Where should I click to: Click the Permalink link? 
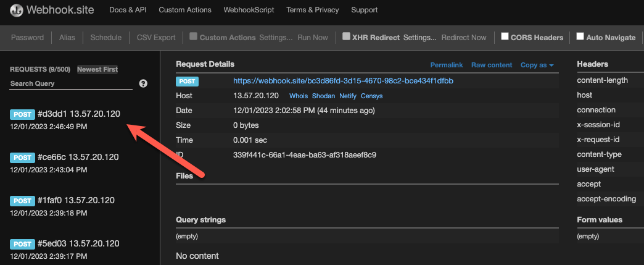446,65
